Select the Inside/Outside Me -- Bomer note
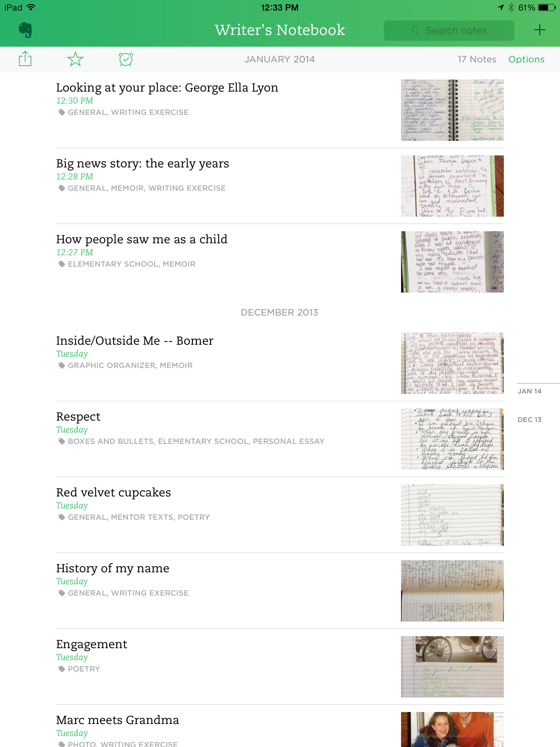 click(x=280, y=363)
